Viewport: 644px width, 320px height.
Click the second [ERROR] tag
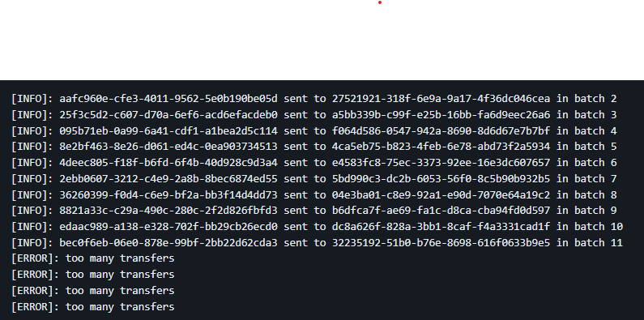[35, 275]
